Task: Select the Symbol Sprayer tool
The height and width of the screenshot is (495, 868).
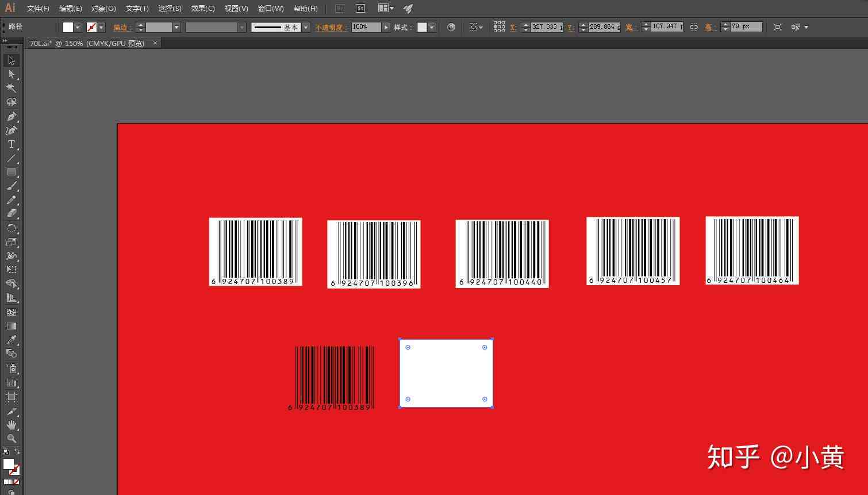Action: click(x=11, y=369)
